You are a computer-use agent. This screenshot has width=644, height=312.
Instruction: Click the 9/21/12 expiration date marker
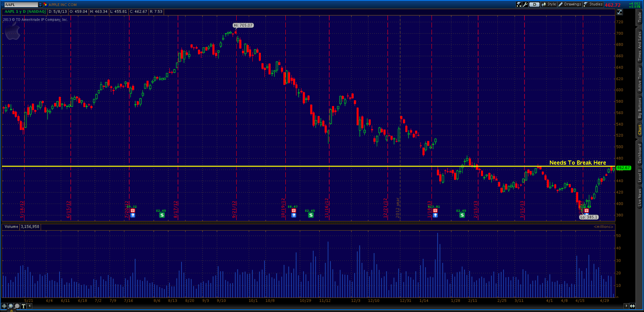(x=234, y=209)
